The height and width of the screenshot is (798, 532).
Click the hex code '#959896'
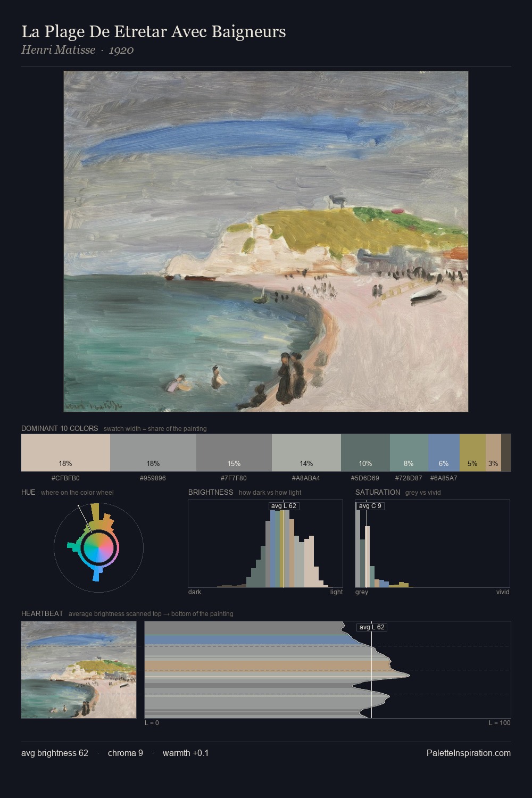[153, 478]
